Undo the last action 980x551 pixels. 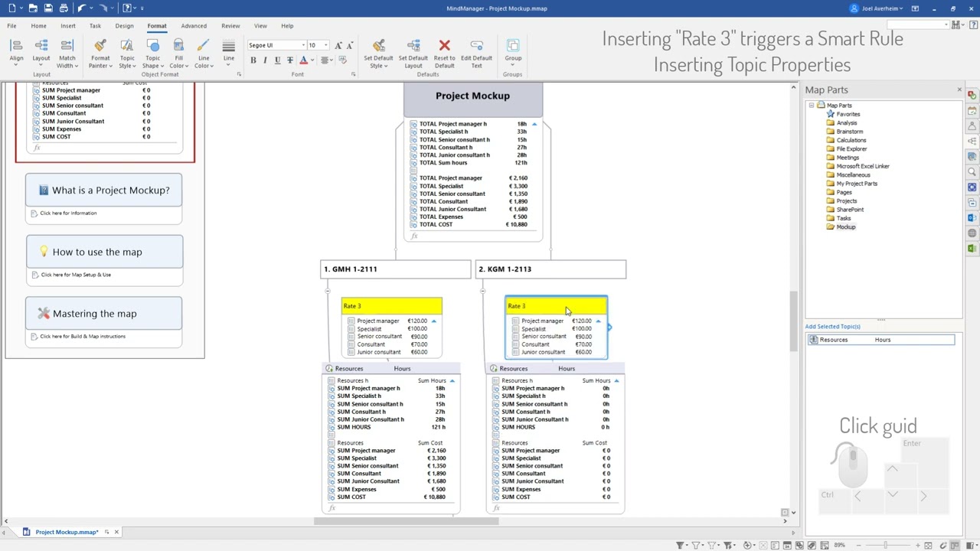coord(83,8)
